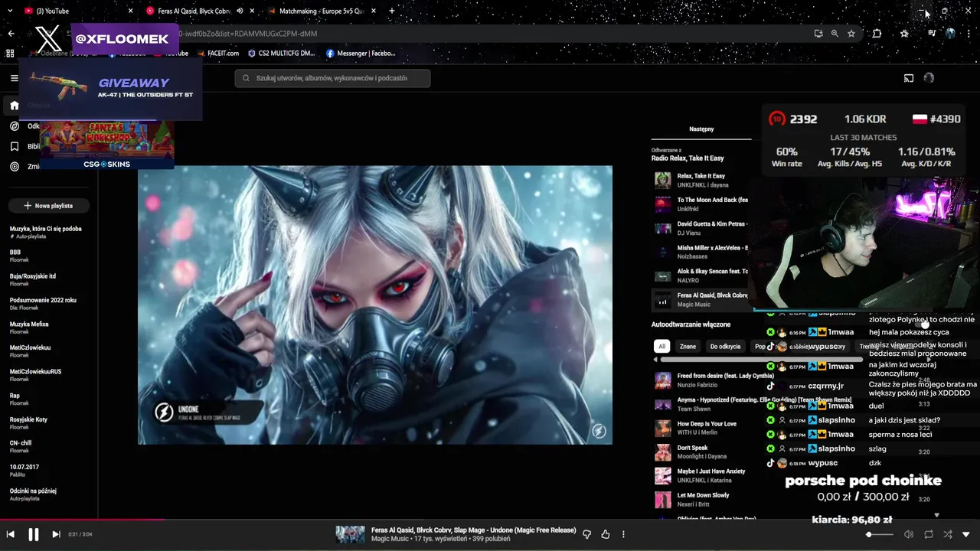980x551 pixels.
Task: Go back with the browser back arrow
Action: (11, 34)
